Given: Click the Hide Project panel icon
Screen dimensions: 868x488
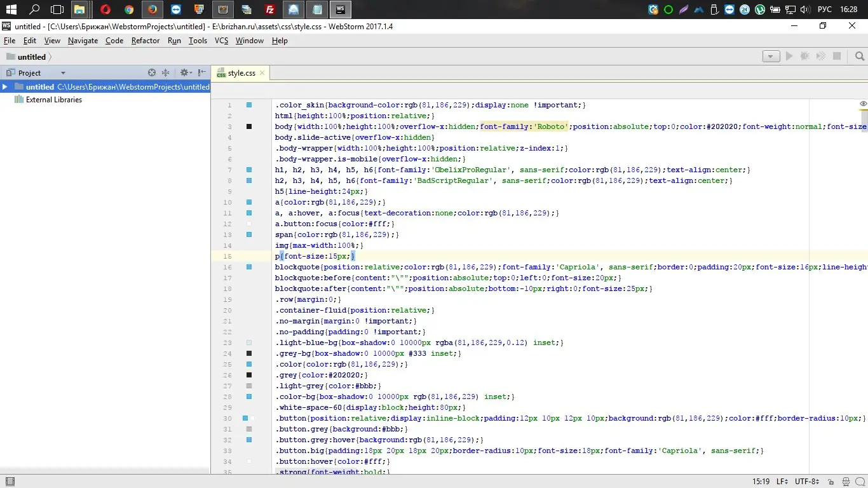Looking at the screenshot, I should [201, 73].
